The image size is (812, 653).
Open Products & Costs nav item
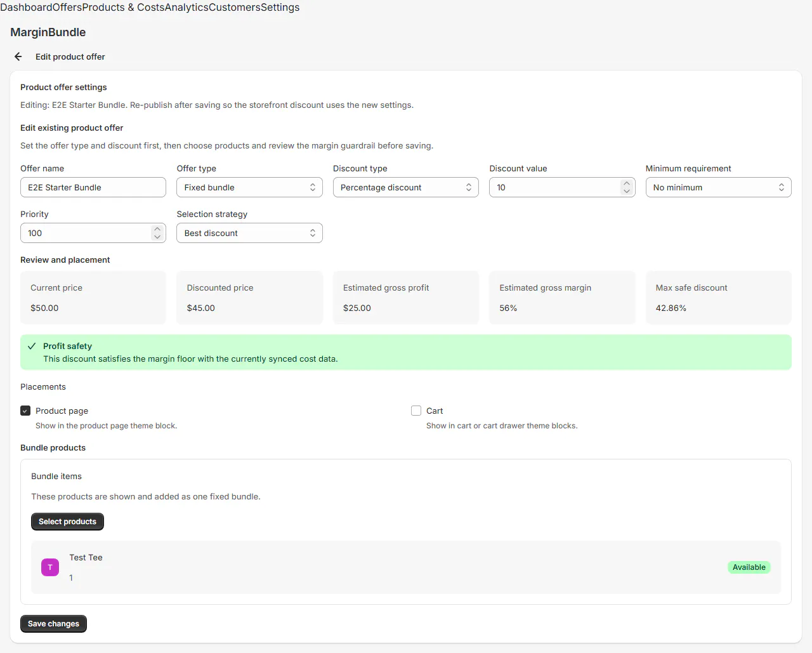point(124,8)
